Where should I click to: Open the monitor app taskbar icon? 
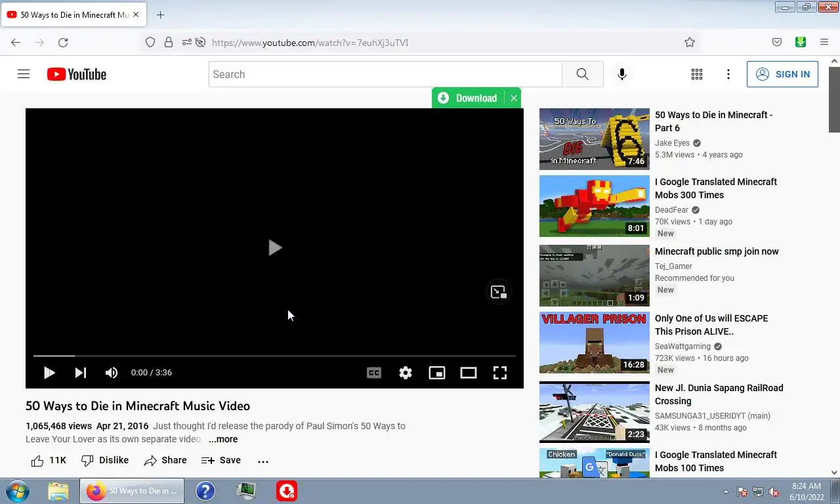click(246, 491)
